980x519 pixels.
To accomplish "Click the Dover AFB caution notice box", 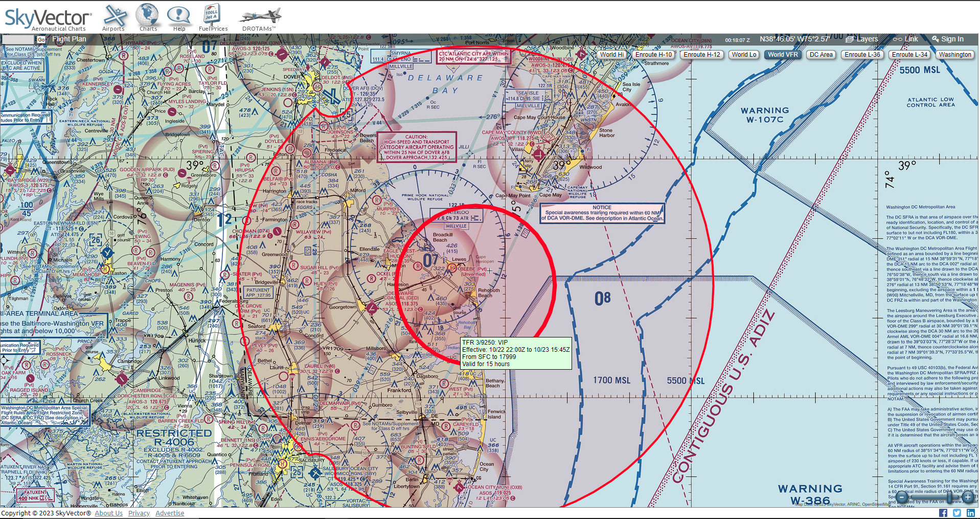I will coord(417,147).
